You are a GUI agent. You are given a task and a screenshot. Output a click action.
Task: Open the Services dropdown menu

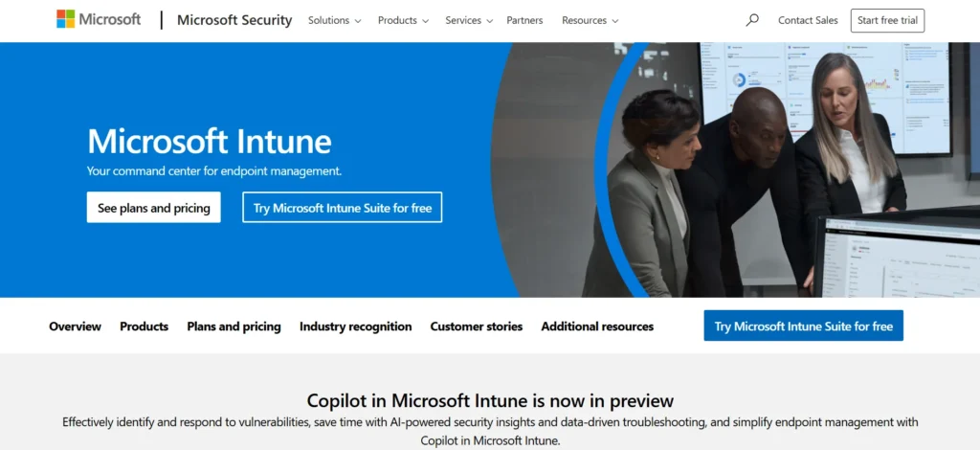[x=468, y=20]
